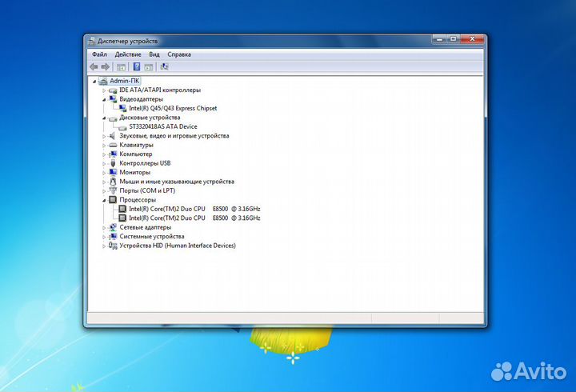Click the show/hide console tree icon

(x=121, y=67)
